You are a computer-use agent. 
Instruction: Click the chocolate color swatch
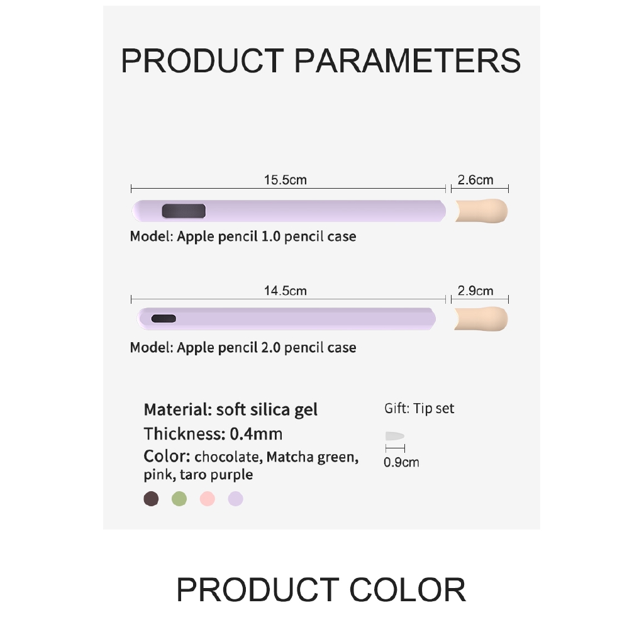pyautogui.click(x=152, y=499)
